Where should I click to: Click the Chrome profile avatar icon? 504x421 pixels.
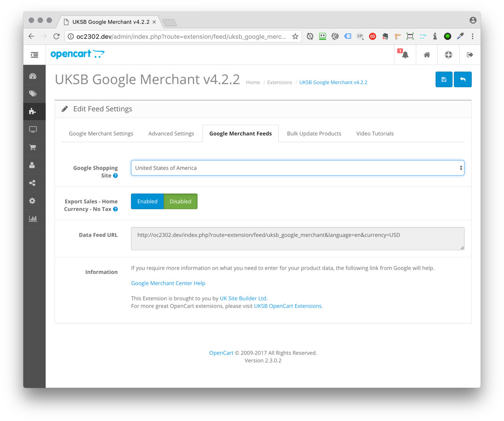[x=473, y=20]
